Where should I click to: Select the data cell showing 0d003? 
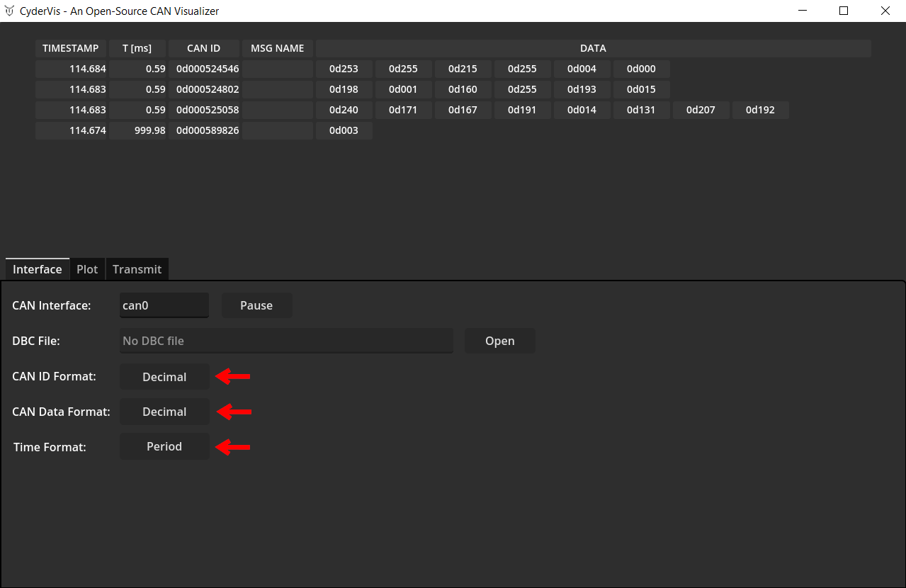[344, 130]
